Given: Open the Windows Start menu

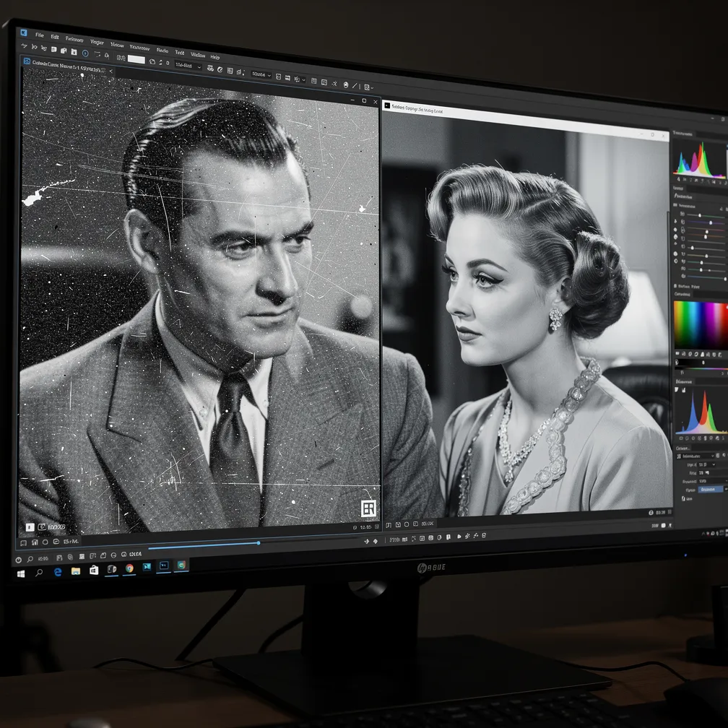Looking at the screenshot, I should (x=21, y=574).
